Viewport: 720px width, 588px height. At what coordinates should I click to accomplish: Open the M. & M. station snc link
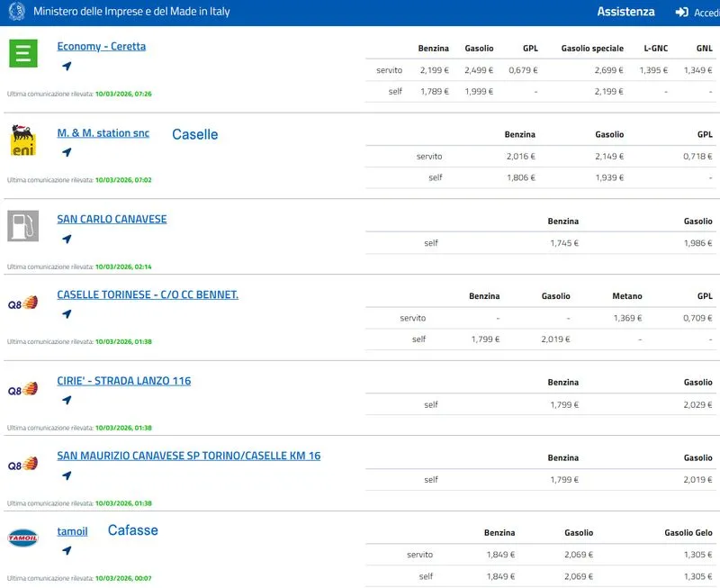click(x=103, y=133)
